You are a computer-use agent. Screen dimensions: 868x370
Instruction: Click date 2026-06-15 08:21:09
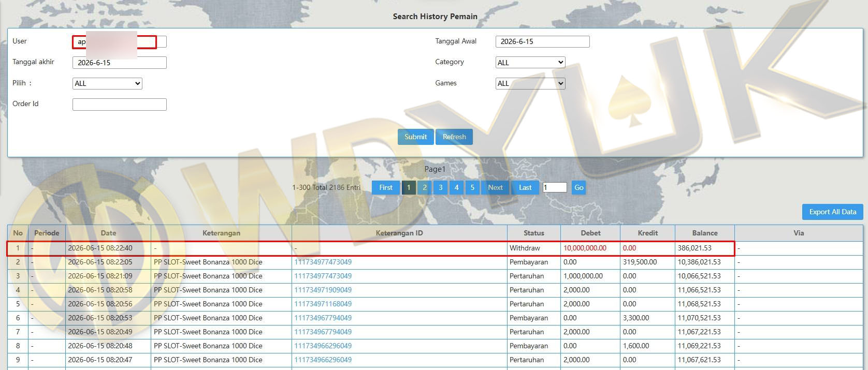coord(100,276)
